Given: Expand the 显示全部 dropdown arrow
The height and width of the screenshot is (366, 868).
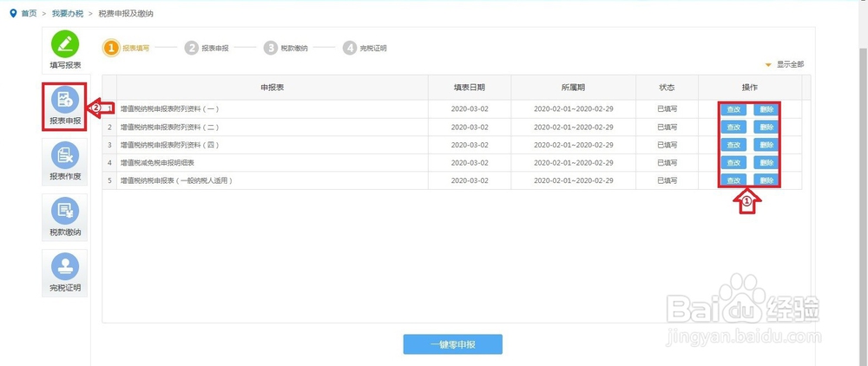Looking at the screenshot, I should pyautogui.click(x=768, y=65).
